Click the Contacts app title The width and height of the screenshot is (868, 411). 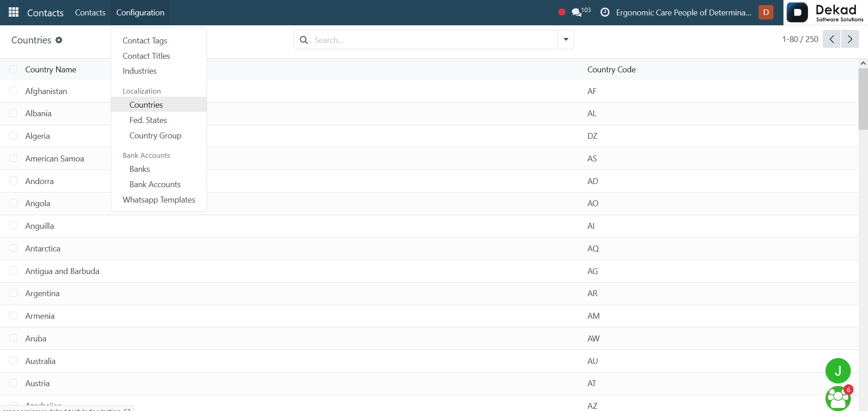click(45, 13)
